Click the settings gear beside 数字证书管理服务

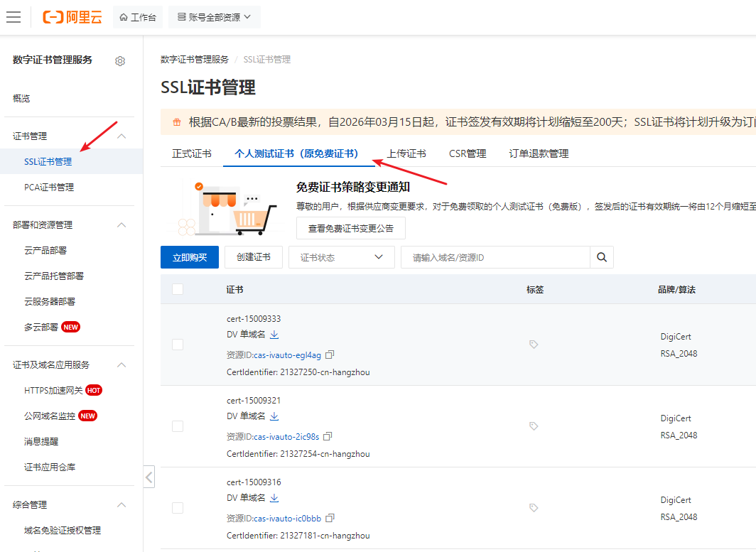coord(120,61)
